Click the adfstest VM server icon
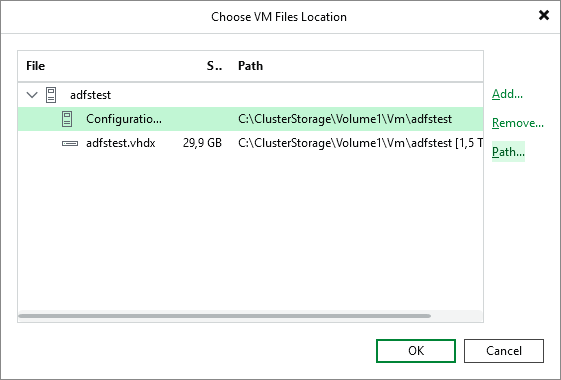The width and height of the screenshot is (561, 380). click(51, 95)
